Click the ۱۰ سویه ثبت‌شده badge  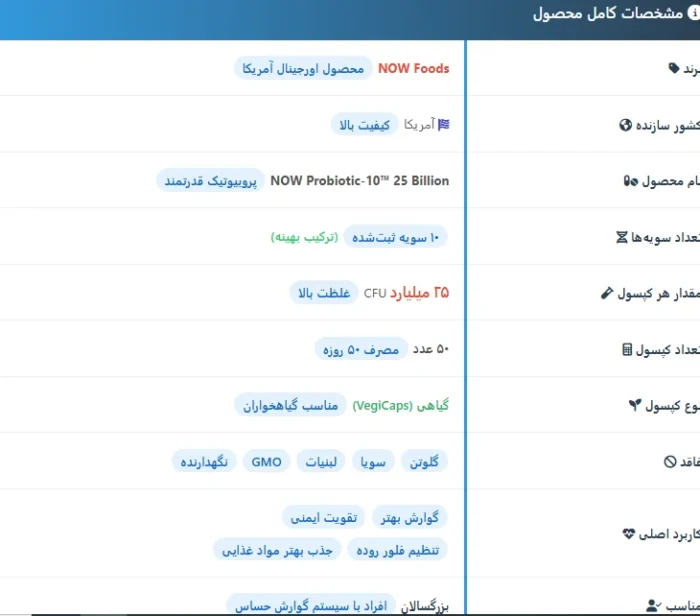click(x=396, y=237)
